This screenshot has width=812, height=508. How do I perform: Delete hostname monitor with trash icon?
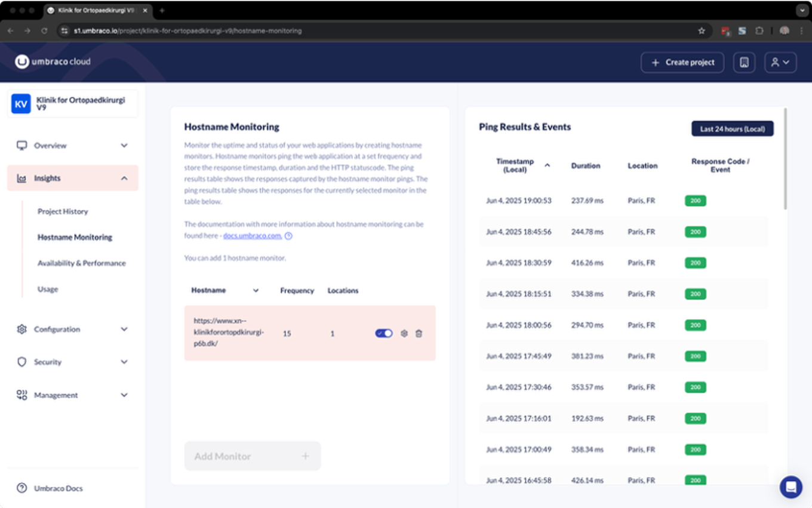[419, 334]
